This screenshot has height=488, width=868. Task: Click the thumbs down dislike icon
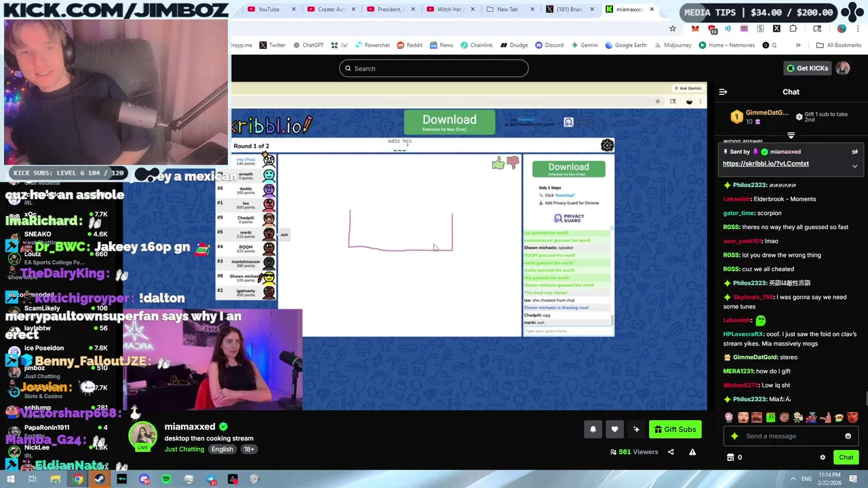[513, 162]
